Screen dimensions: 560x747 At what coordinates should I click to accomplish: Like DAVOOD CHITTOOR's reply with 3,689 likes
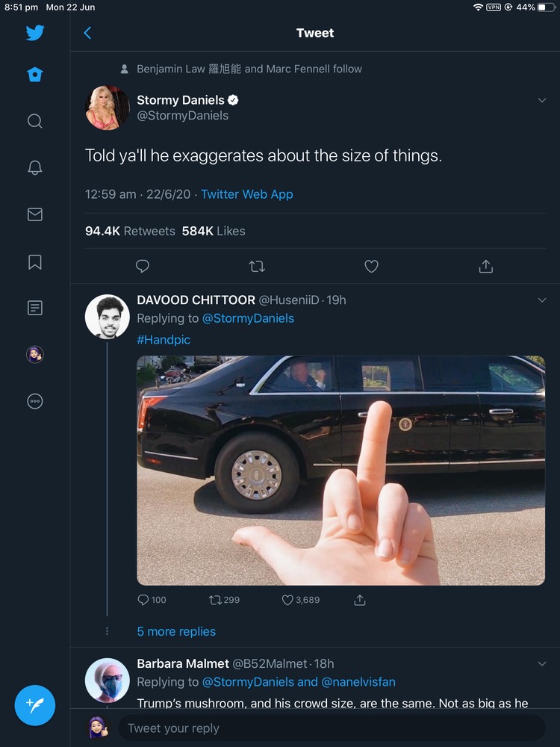[287, 600]
